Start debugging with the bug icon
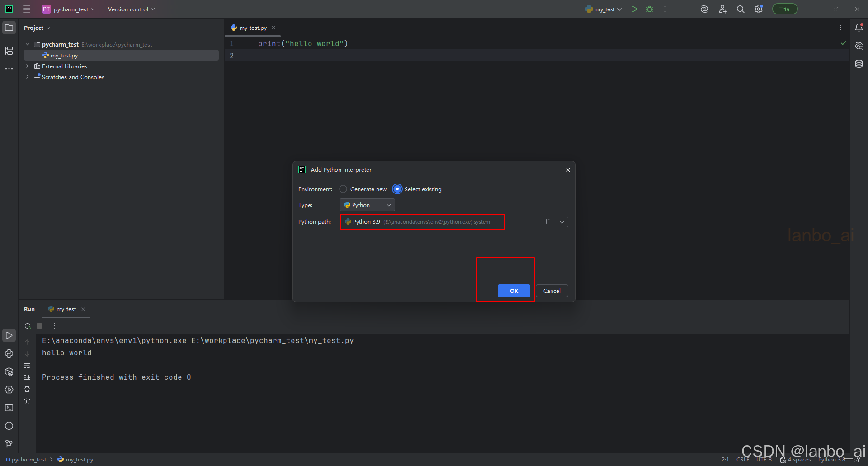The image size is (868, 466). (650, 9)
